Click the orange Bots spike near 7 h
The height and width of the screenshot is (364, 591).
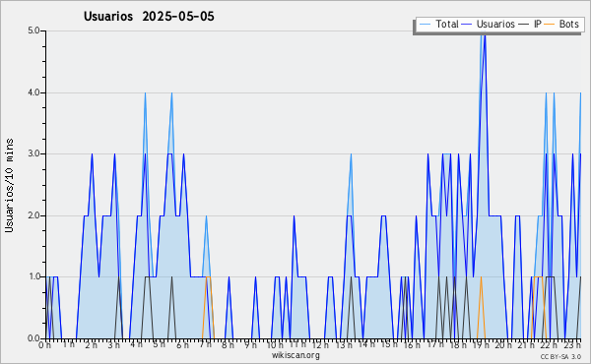pyautogui.click(x=208, y=308)
